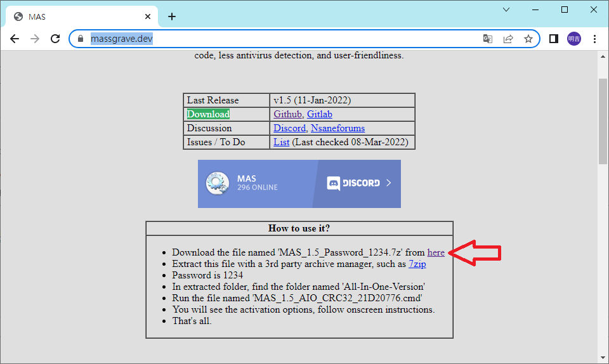Click the 'That's all.' line
This screenshot has height=364, width=609.
coord(192,321)
